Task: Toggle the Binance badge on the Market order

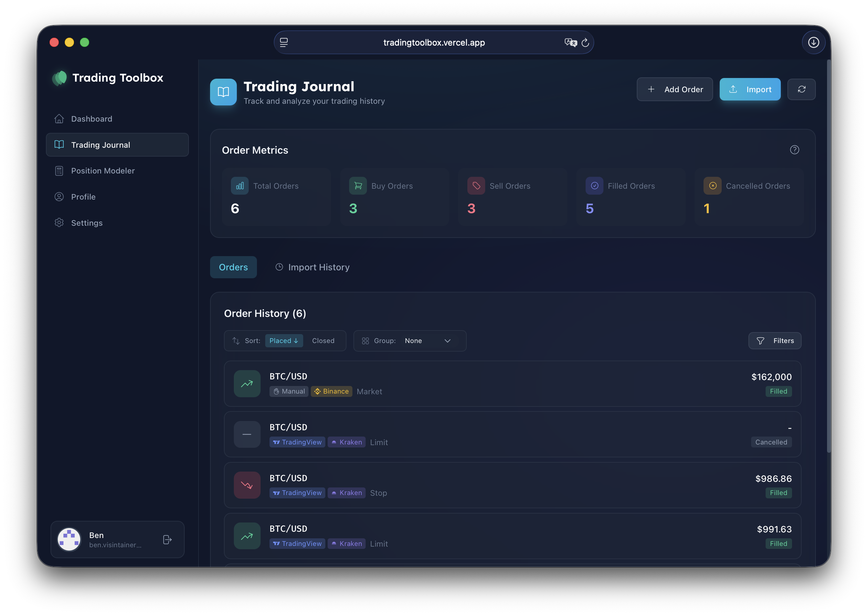Action: pos(331,392)
